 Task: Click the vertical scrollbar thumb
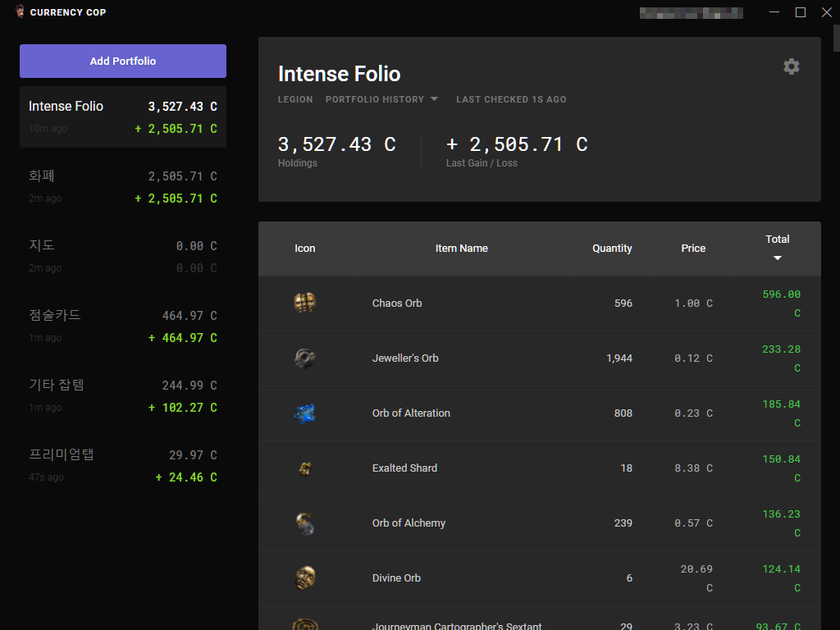tap(836, 38)
